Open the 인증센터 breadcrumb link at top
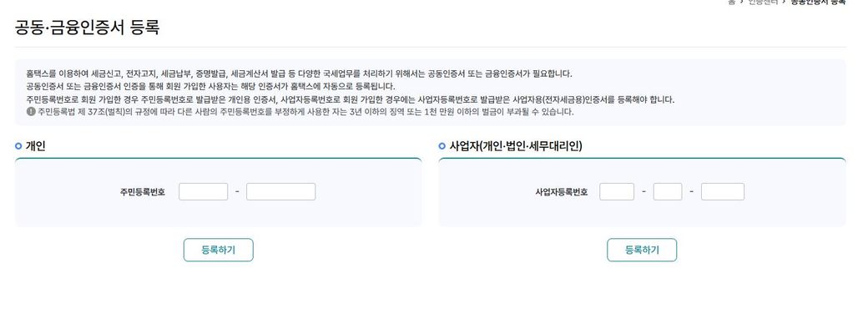868x314 pixels. [763, 3]
